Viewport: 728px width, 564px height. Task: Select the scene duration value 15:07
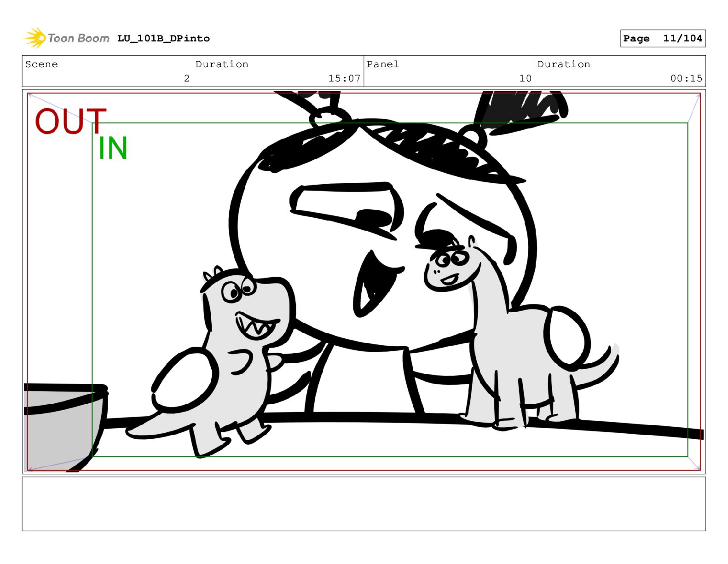pos(344,79)
